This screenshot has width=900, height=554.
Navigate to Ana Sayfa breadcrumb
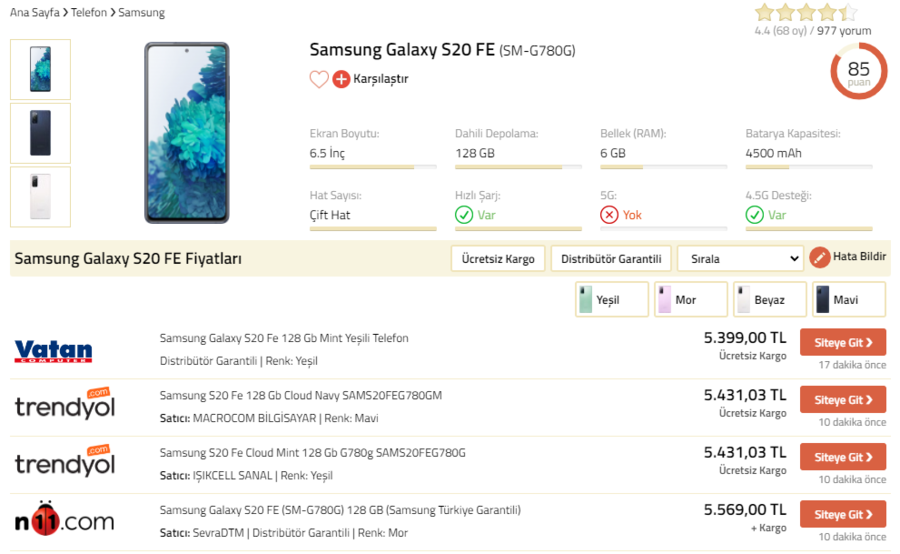coord(33,13)
